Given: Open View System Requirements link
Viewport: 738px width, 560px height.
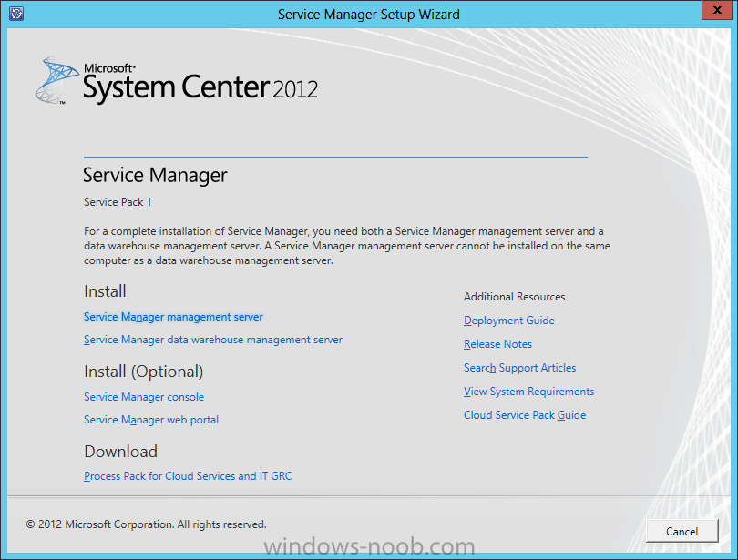Looking at the screenshot, I should 528,392.
